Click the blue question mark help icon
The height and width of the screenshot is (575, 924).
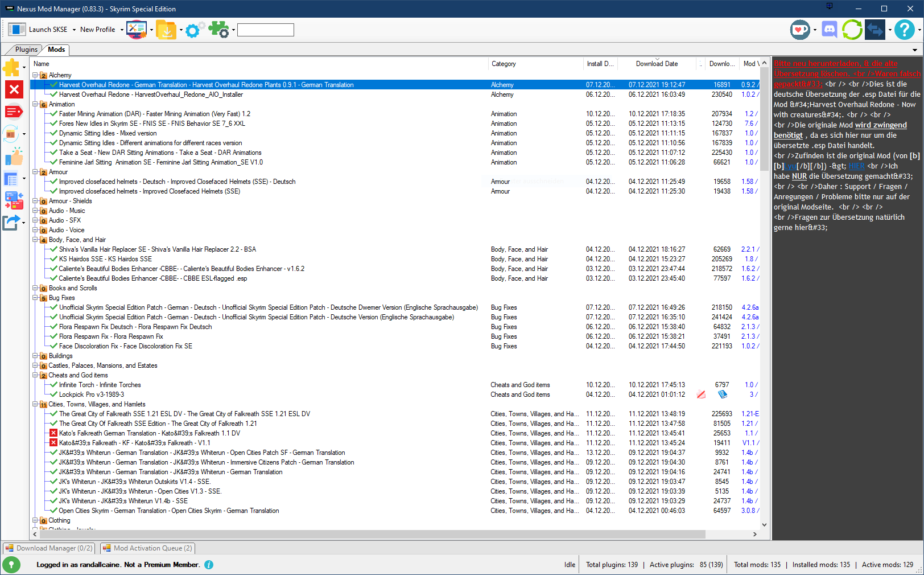point(904,30)
